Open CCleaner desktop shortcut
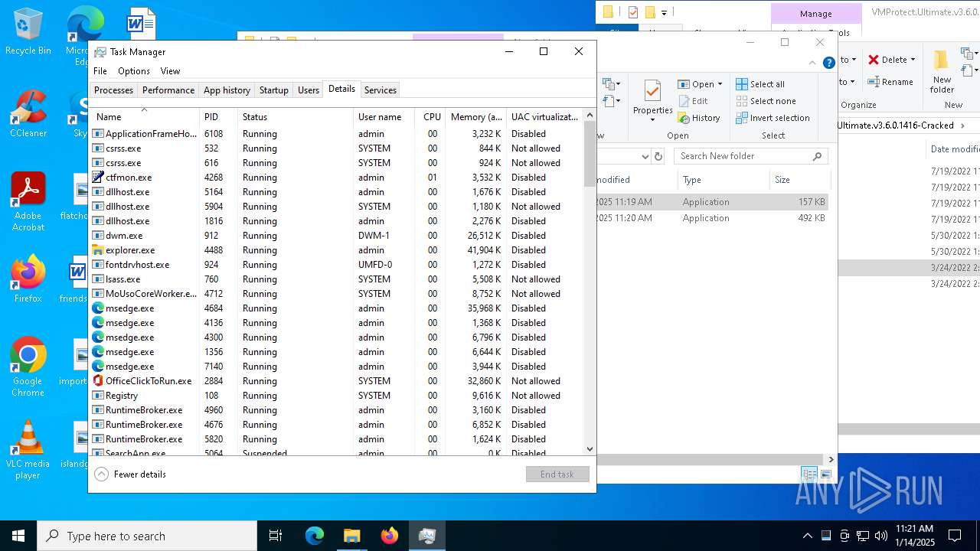The height and width of the screenshot is (551, 980). click(28, 113)
